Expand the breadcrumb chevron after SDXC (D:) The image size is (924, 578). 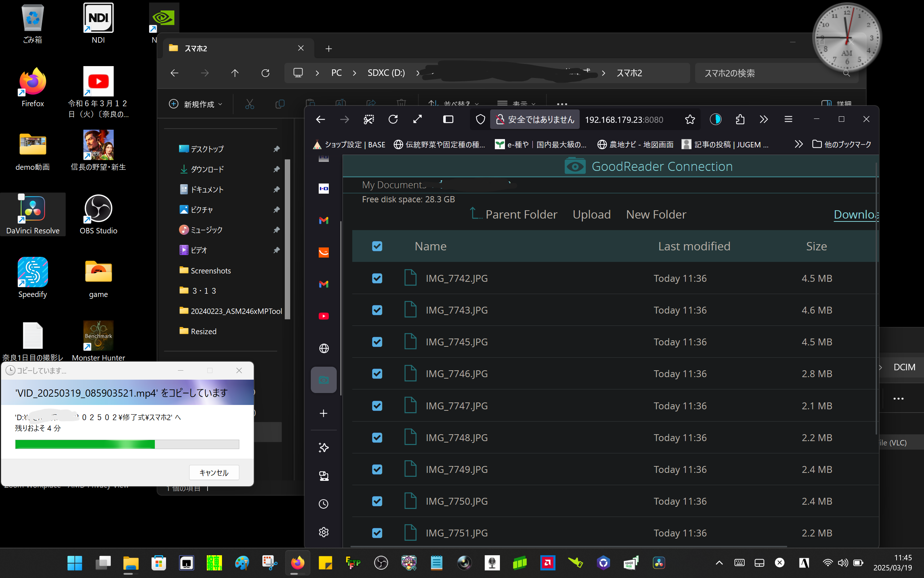coord(418,73)
